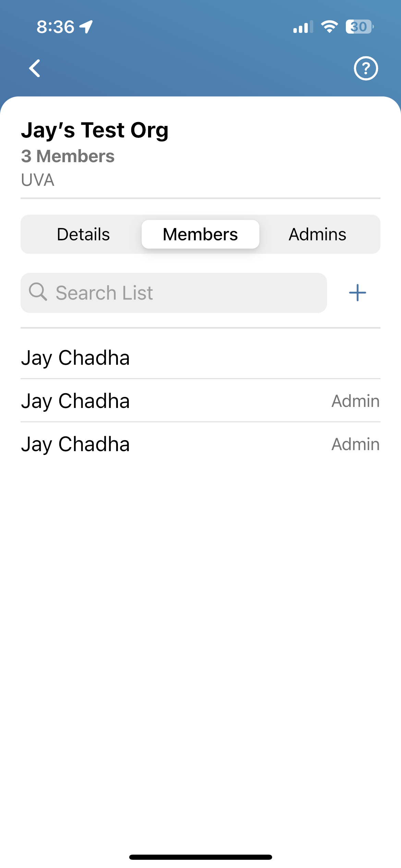Focus the Search List field
Screen dimensions: 401x868
coord(174,293)
